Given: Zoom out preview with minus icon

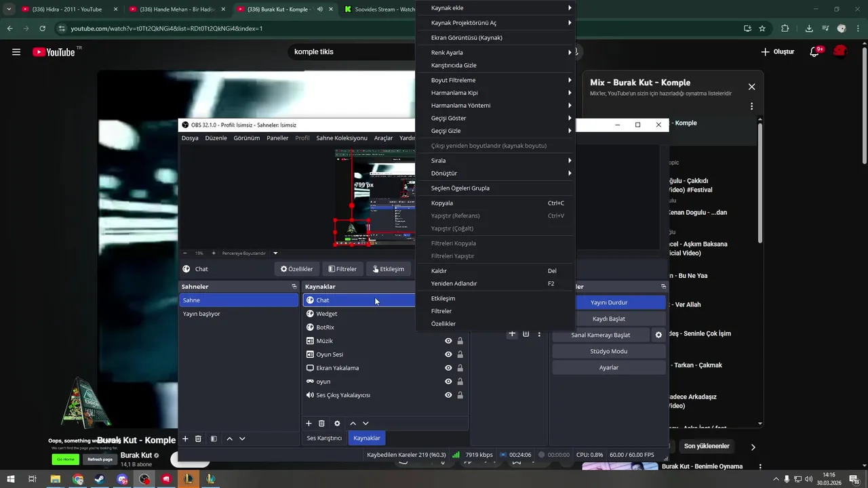Looking at the screenshot, I should click(185, 253).
